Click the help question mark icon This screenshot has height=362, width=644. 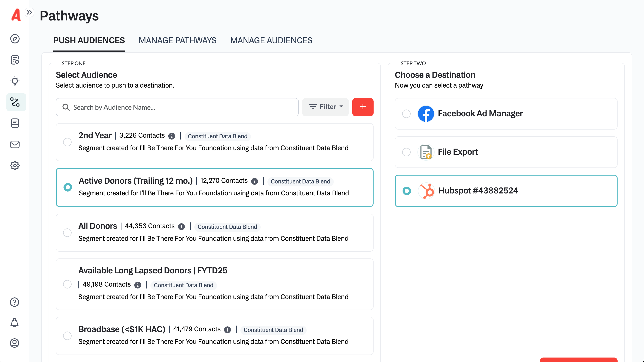pos(14,302)
